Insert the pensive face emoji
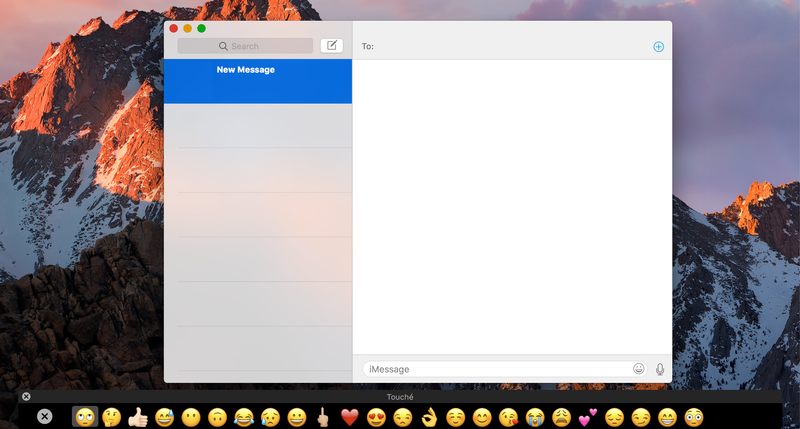 click(x=615, y=417)
